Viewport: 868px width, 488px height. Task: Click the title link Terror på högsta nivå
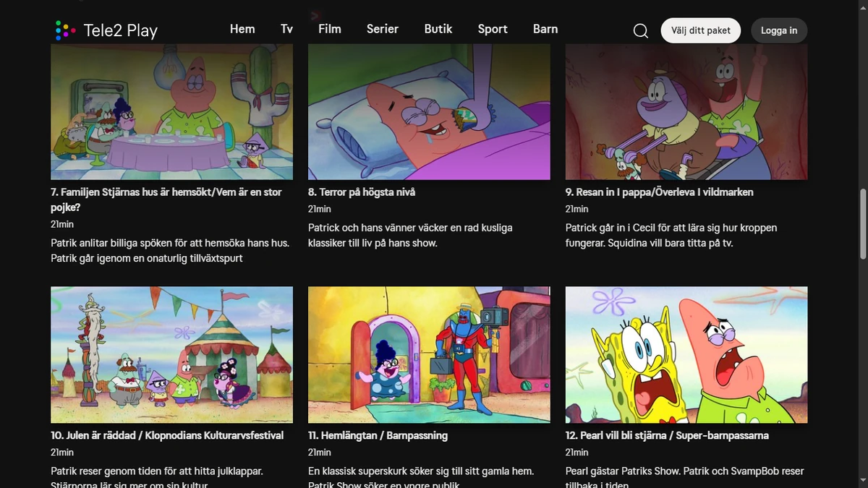point(361,192)
